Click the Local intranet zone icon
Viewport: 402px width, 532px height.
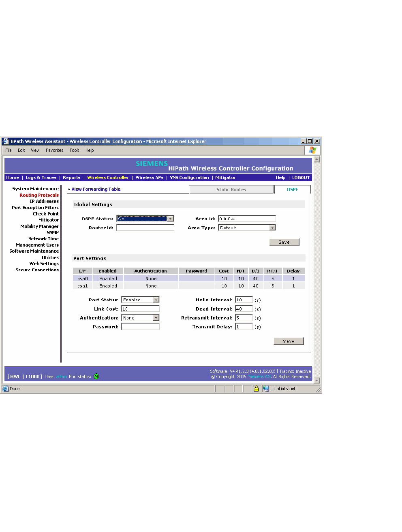point(266,389)
